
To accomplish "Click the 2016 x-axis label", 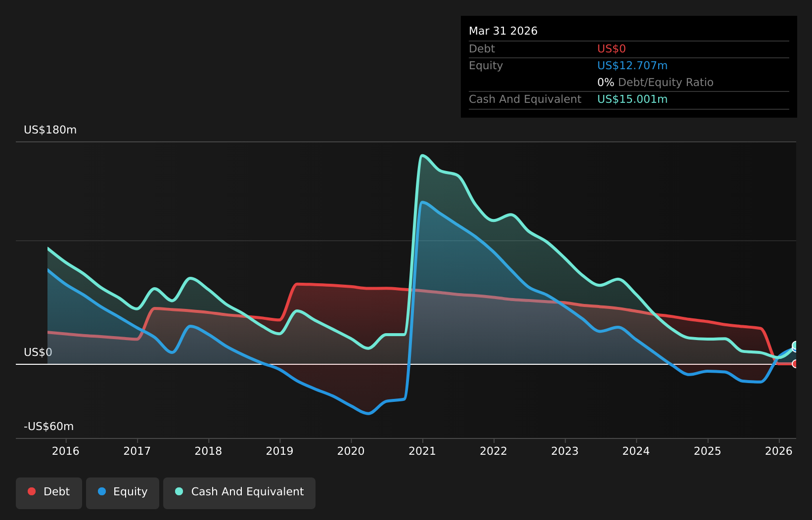I will [x=66, y=451].
